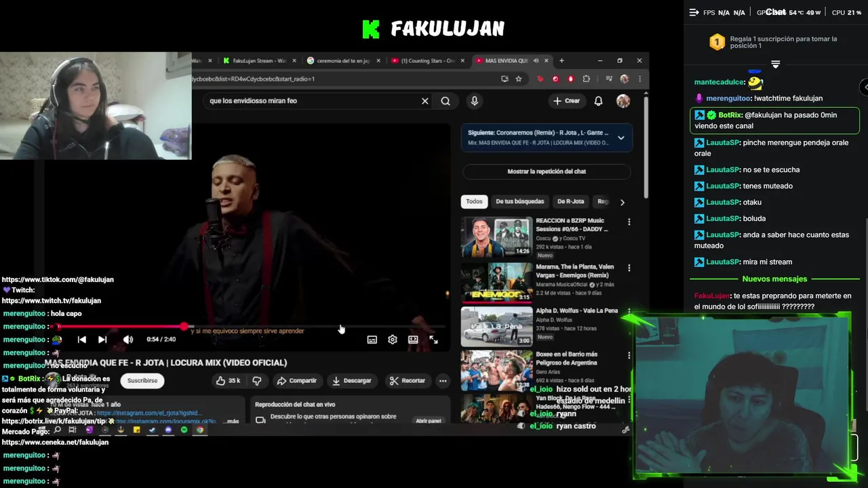
Task: Open chat panel with Abrir panel
Action: click(x=428, y=421)
